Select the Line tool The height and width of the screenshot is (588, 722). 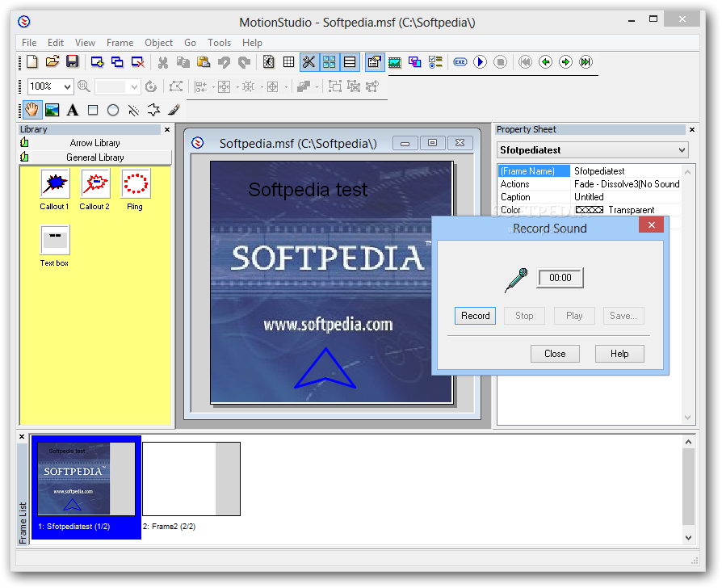click(x=133, y=110)
